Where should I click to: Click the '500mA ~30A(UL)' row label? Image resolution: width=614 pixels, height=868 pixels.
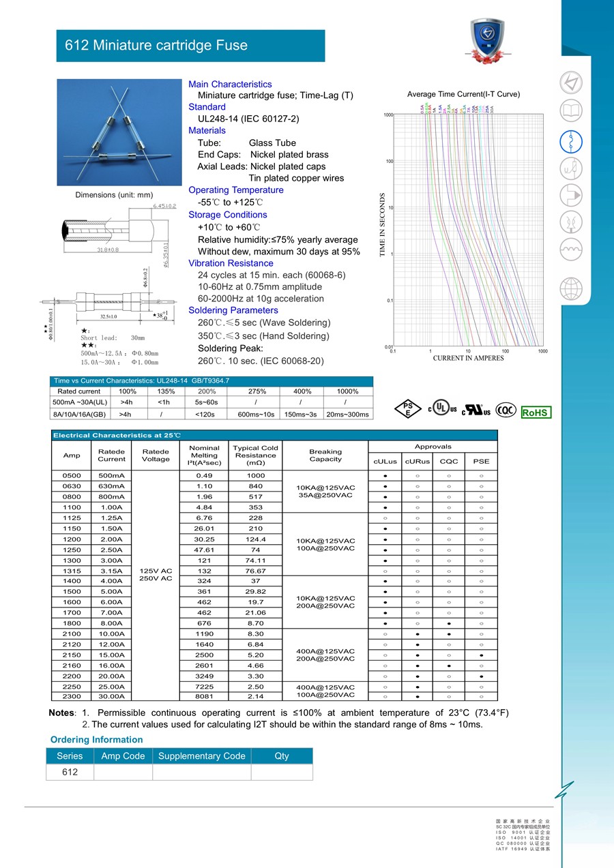[79, 402]
